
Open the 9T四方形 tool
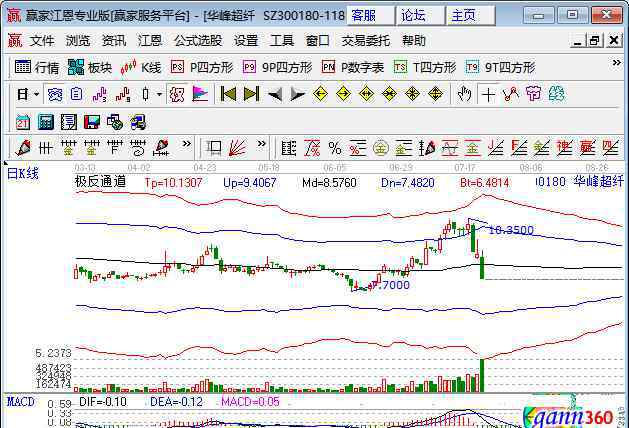coord(500,67)
